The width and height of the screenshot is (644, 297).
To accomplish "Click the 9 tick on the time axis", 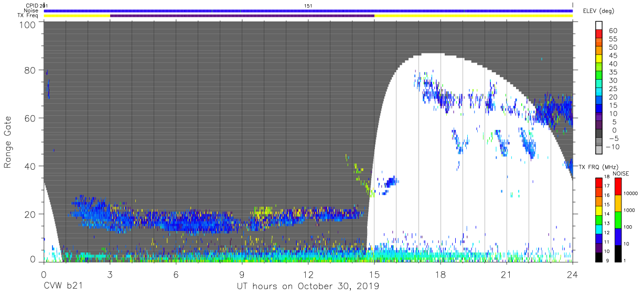I will point(242,274).
